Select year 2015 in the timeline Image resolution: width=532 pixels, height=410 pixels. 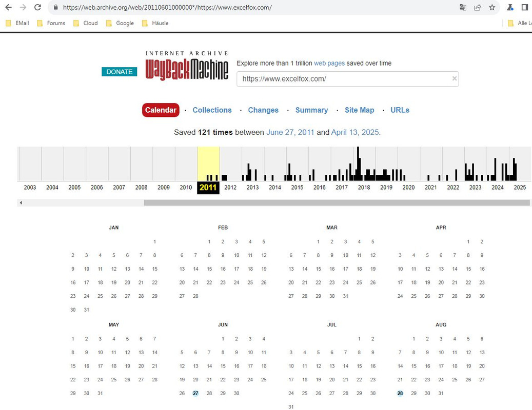pyautogui.click(x=297, y=188)
